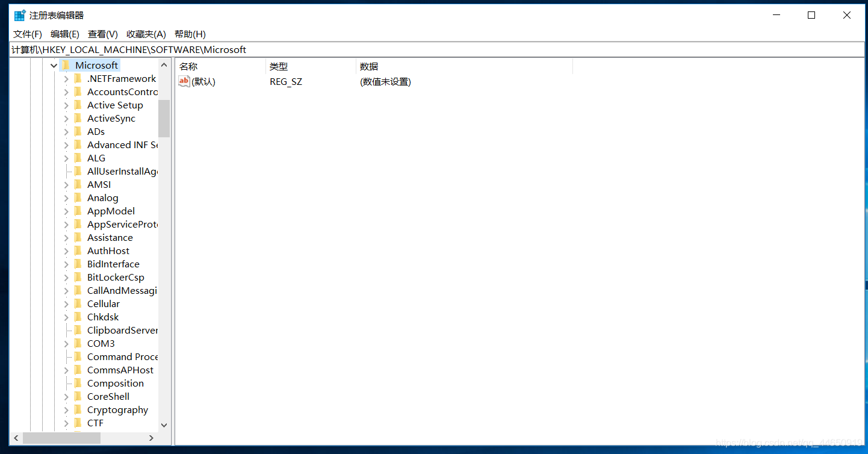Viewport: 868px width, 454px height.
Task: Select the AuthHost key
Action: (x=108, y=250)
